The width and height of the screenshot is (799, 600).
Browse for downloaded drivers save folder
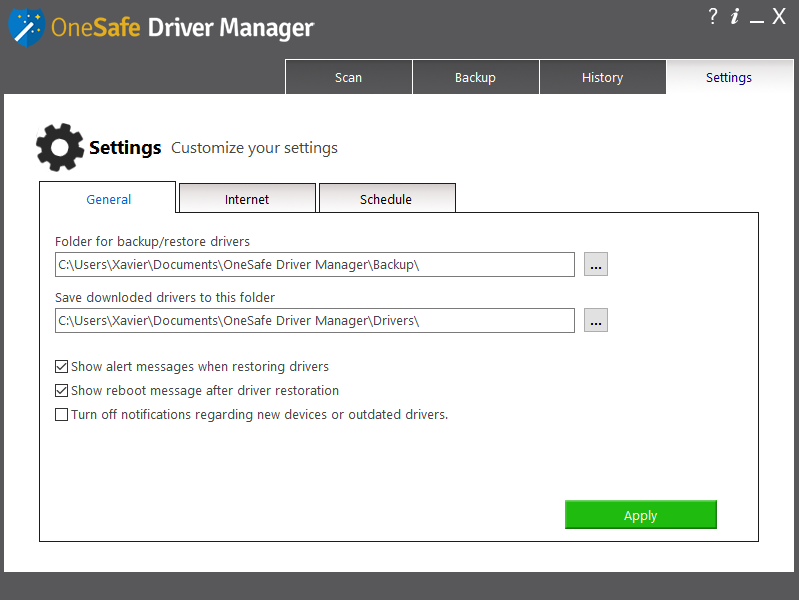pyautogui.click(x=596, y=320)
